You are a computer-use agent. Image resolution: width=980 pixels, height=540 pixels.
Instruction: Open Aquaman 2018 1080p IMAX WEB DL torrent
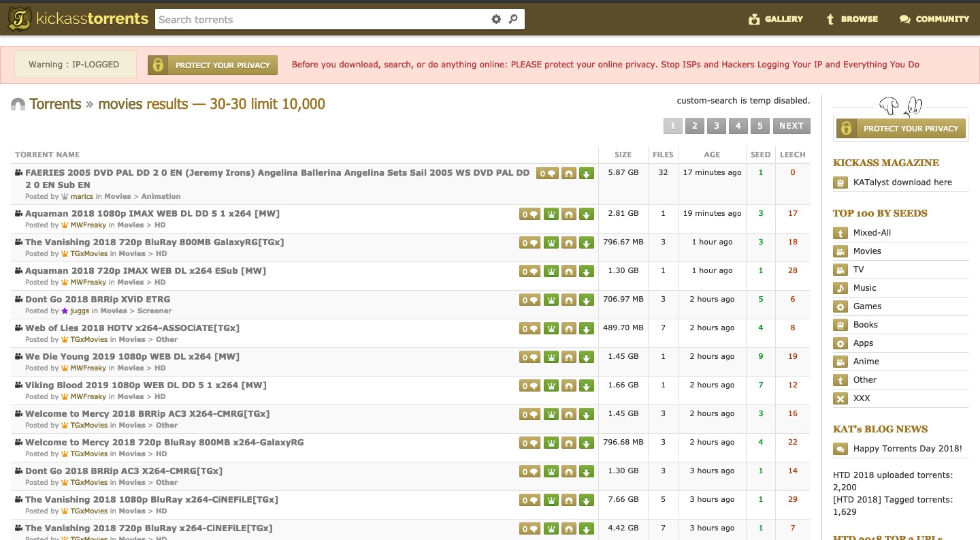(152, 213)
